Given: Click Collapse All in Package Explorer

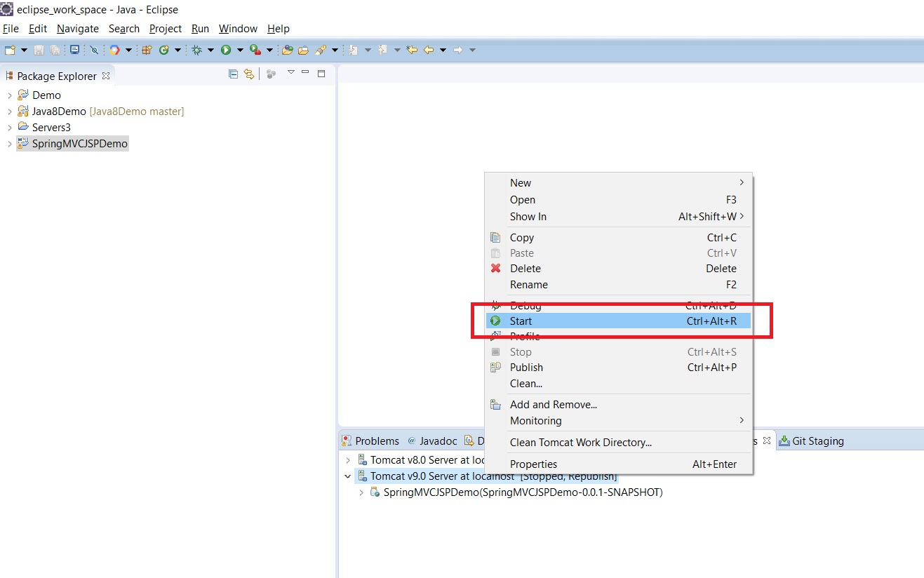Looking at the screenshot, I should coord(233,74).
